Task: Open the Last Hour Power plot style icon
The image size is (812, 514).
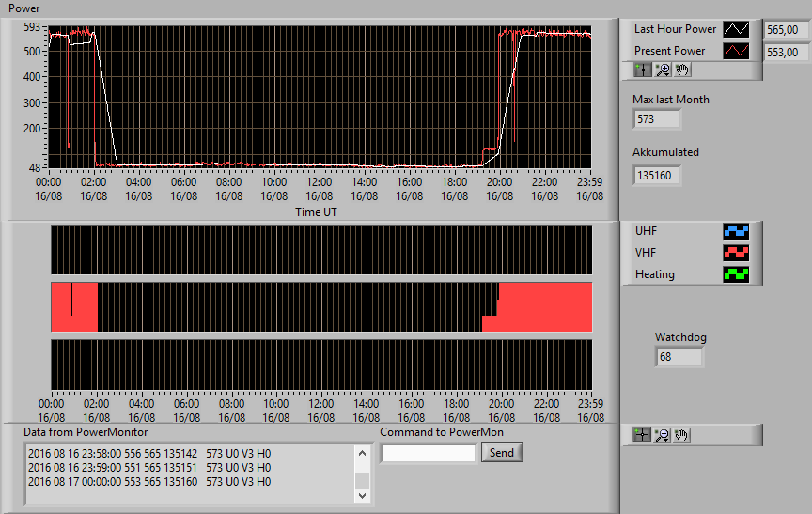Action: point(736,29)
